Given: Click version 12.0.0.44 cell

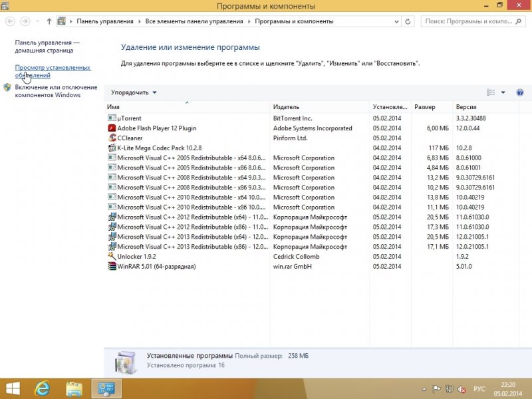Looking at the screenshot, I should pos(467,128).
